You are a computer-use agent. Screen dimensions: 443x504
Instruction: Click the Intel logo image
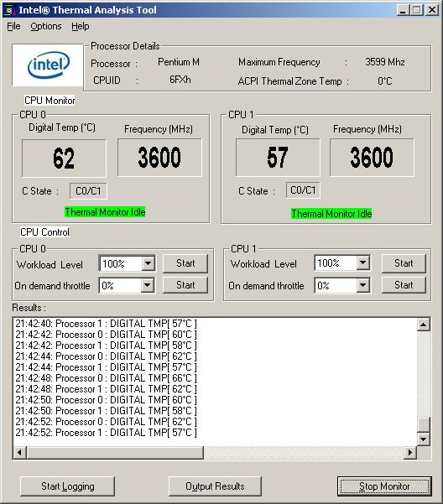(48, 65)
